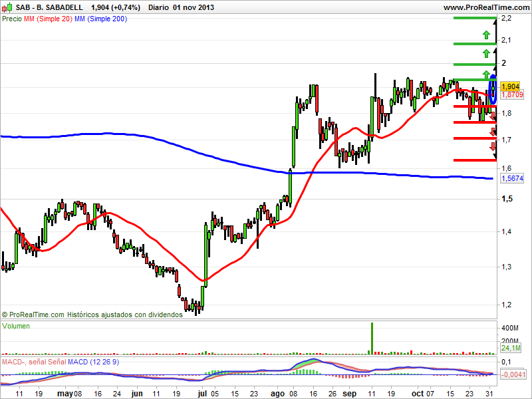Select the blue 'MACD (12 26 9)' label

point(93,362)
